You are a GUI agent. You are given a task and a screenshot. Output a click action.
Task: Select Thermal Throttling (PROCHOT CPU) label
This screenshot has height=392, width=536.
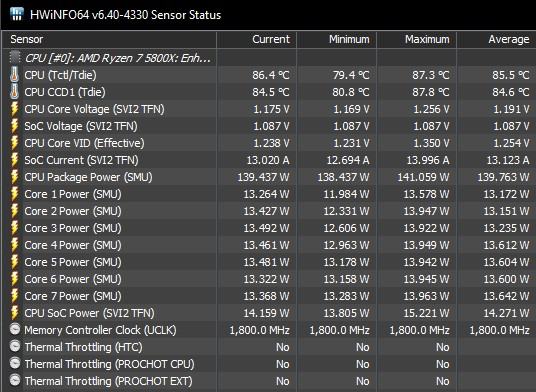point(109,364)
